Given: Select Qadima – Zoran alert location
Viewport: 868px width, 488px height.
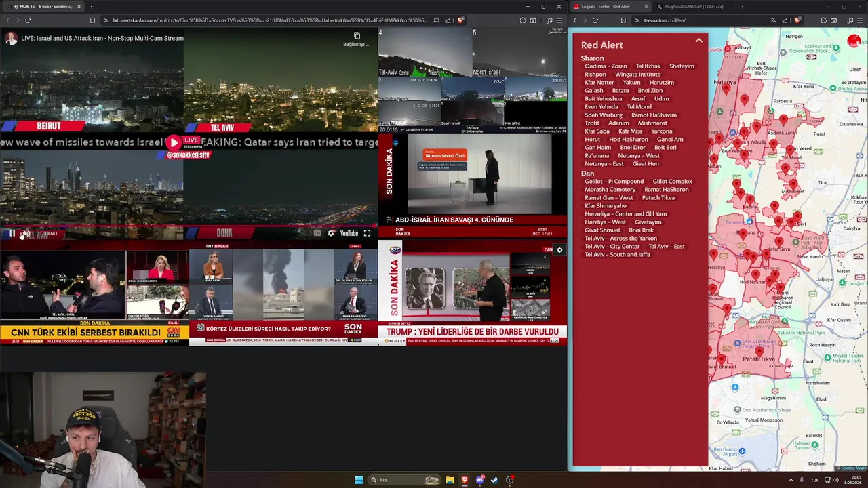Looking at the screenshot, I should pyautogui.click(x=606, y=66).
